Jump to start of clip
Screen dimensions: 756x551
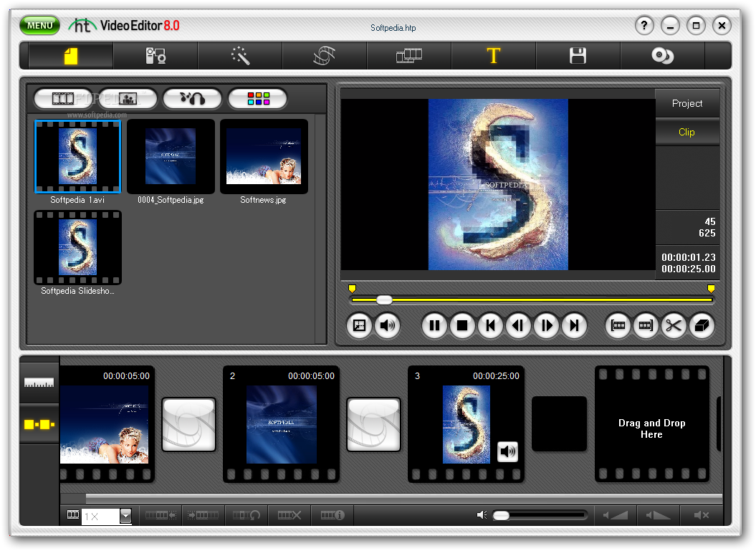click(x=490, y=326)
